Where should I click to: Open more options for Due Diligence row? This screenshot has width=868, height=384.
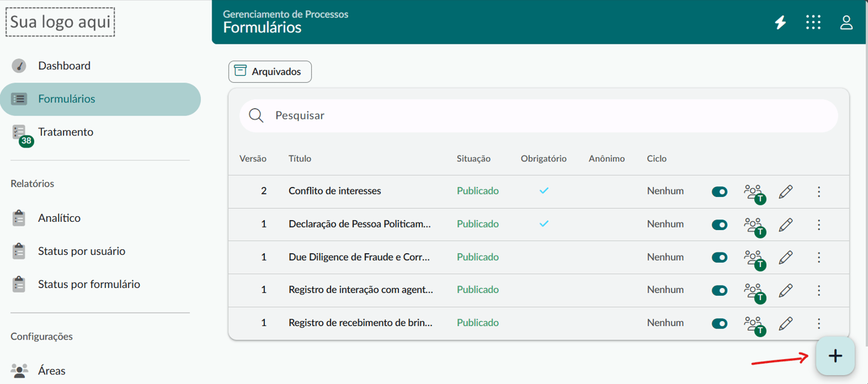(x=819, y=257)
